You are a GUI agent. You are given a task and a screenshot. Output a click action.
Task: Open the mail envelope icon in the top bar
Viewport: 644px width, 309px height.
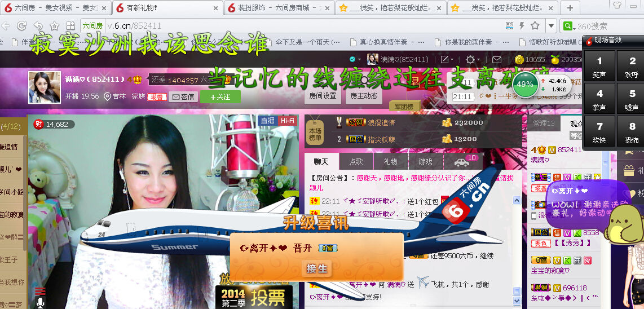coord(497,60)
